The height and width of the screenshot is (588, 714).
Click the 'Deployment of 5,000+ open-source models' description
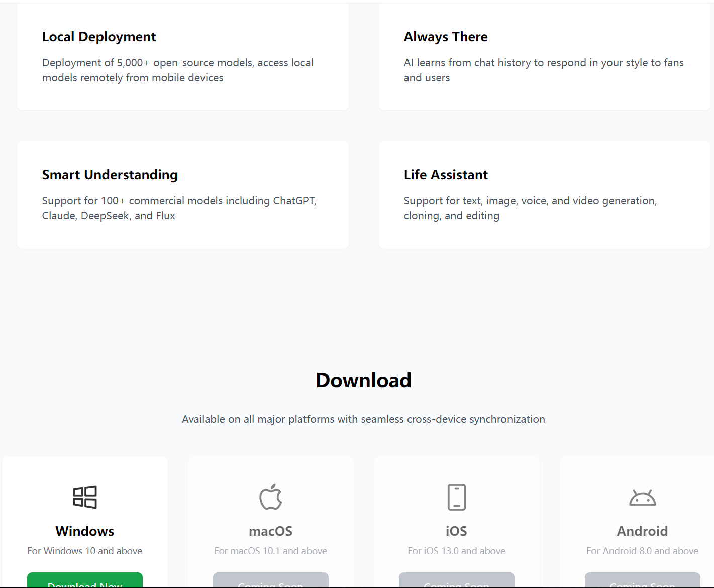[178, 70]
